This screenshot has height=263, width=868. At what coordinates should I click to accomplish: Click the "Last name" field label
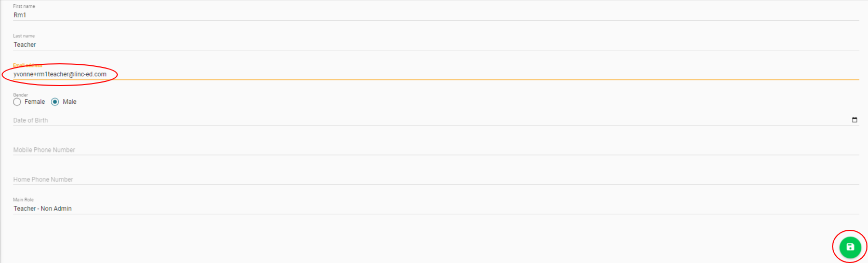click(24, 36)
